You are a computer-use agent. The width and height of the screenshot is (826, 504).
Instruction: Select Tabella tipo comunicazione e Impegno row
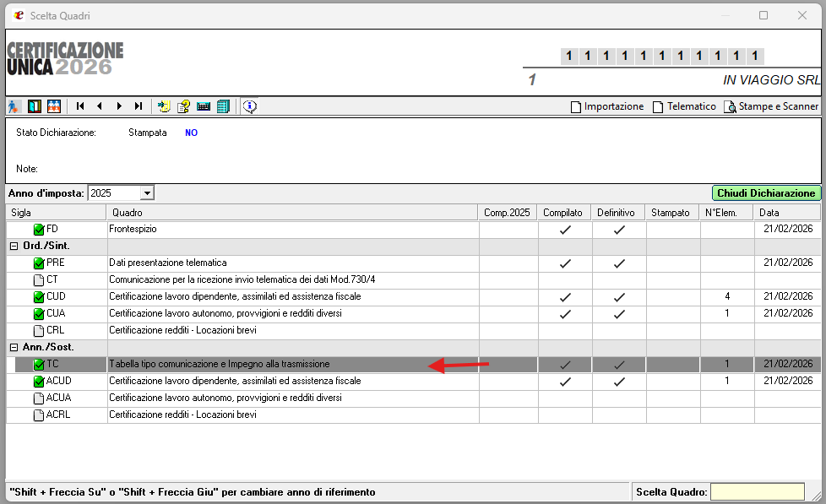click(414, 364)
